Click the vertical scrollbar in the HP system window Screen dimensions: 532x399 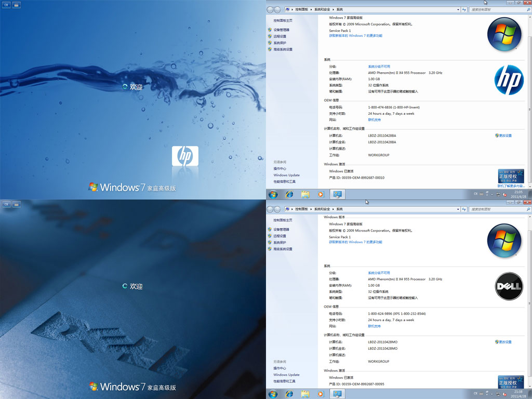530,102
